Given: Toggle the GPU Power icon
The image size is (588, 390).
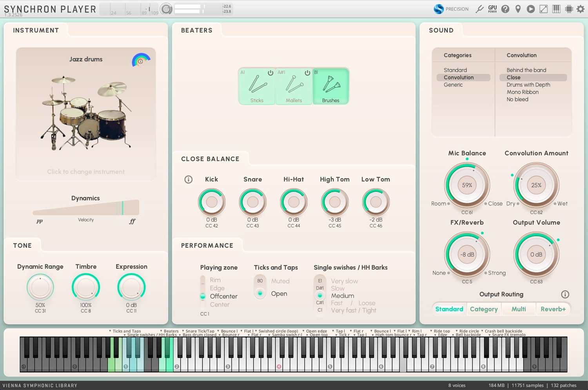Looking at the screenshot, I should pos(492,9).
